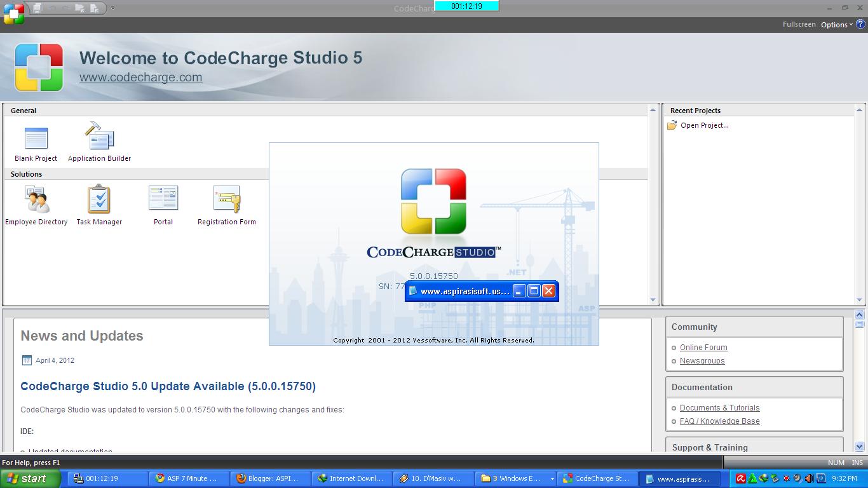The height and width of the screenshot is (488, 868).
Task: Click the Fullscreen button
Action: coord(799,24)
